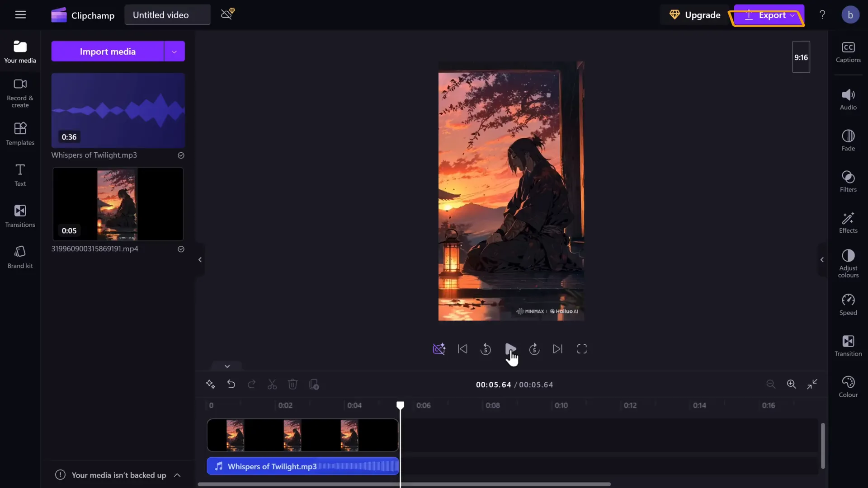
Task: Open the Filters panel
Action: [848, 182]
